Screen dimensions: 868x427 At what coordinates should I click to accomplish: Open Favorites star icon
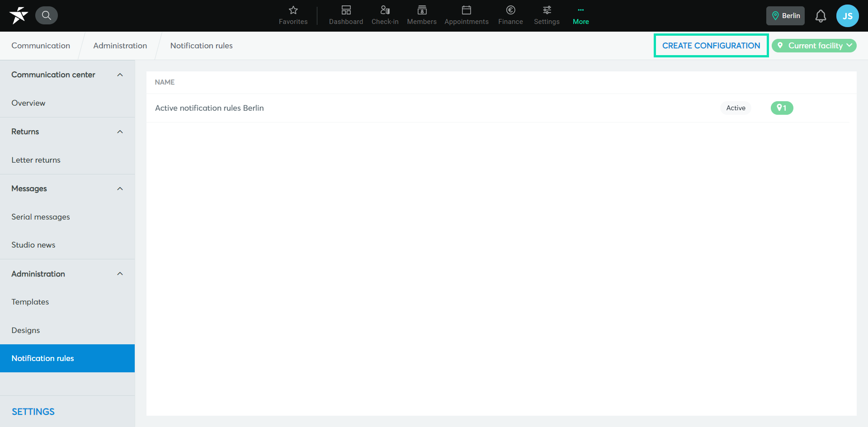[293, 15]
